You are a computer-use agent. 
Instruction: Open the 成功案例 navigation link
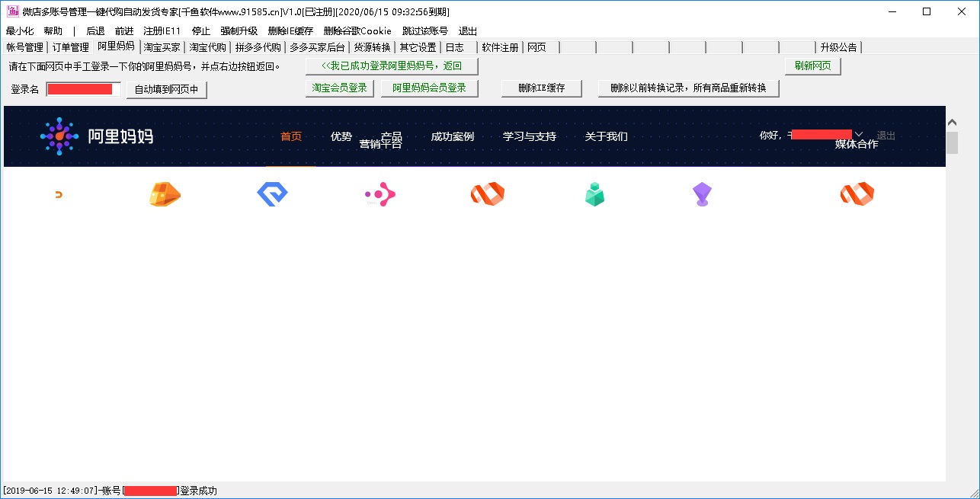click(x=453, y=136)
